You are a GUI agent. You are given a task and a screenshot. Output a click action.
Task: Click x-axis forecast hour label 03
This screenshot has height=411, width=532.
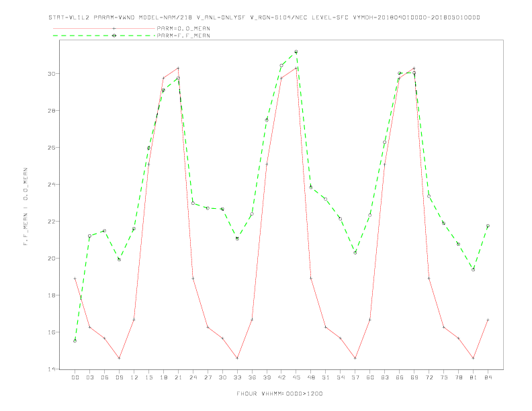pos(89,377)
